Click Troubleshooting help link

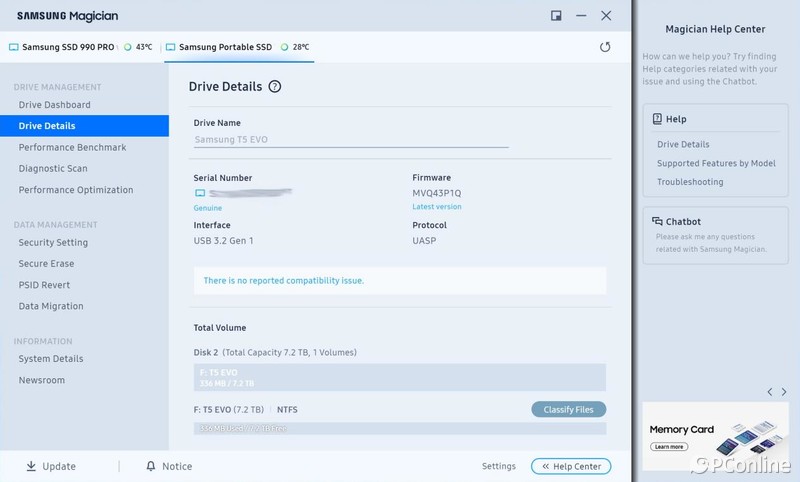point(690,182)
